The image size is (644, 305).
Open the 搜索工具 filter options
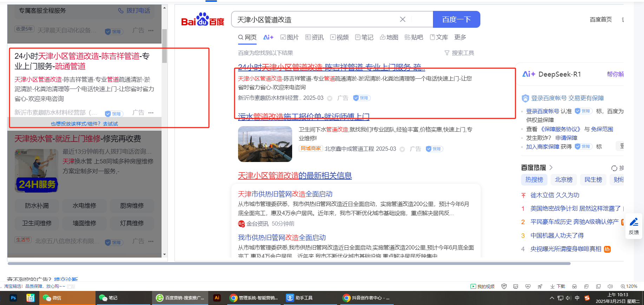(x=459, y=53)
